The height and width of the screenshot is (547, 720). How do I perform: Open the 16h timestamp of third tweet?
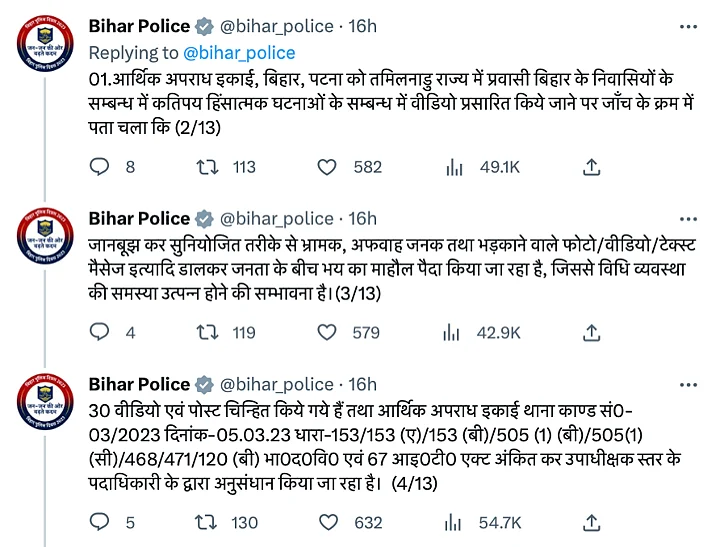(x=364, y=384)
